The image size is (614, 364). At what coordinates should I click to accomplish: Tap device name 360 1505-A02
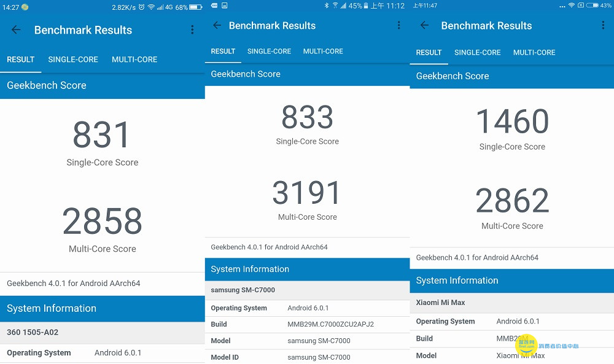(33, 332)
